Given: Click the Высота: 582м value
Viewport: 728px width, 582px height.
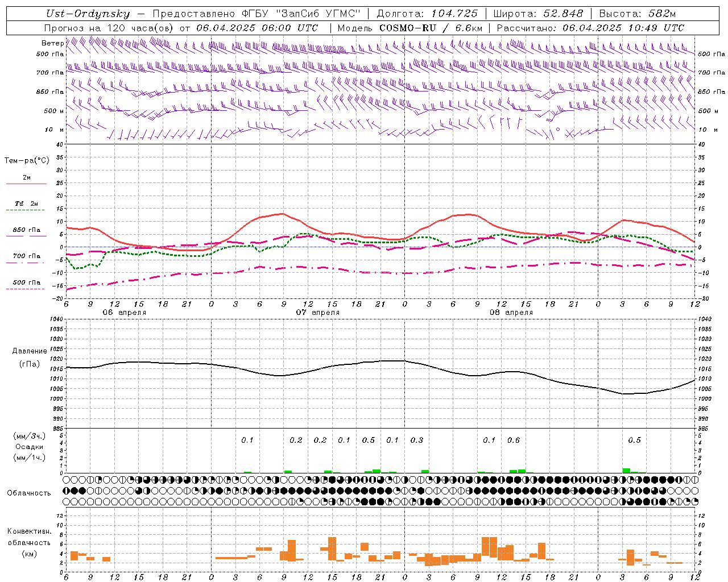Looking at the screenshot, I should pyautogui.click(x=638, y=14).
